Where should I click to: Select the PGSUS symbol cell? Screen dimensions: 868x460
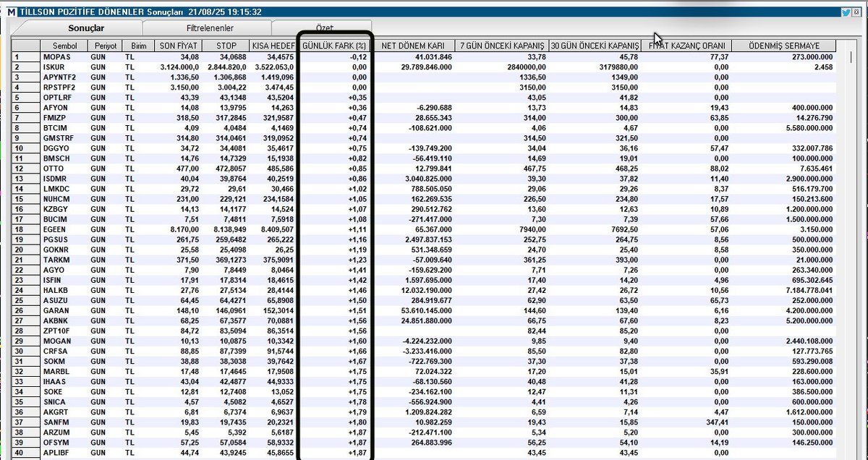click(55, 239)
